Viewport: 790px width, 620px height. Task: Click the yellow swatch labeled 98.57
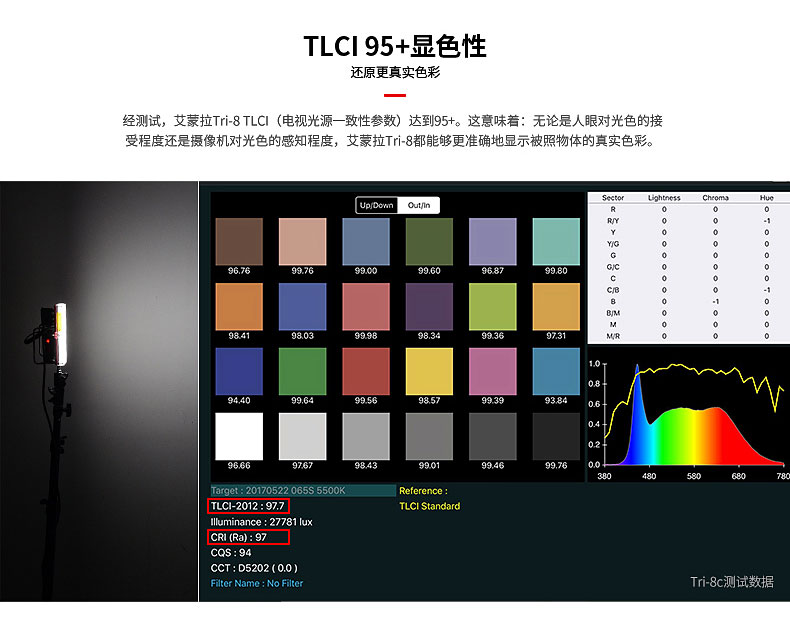[x=429, y=371]
